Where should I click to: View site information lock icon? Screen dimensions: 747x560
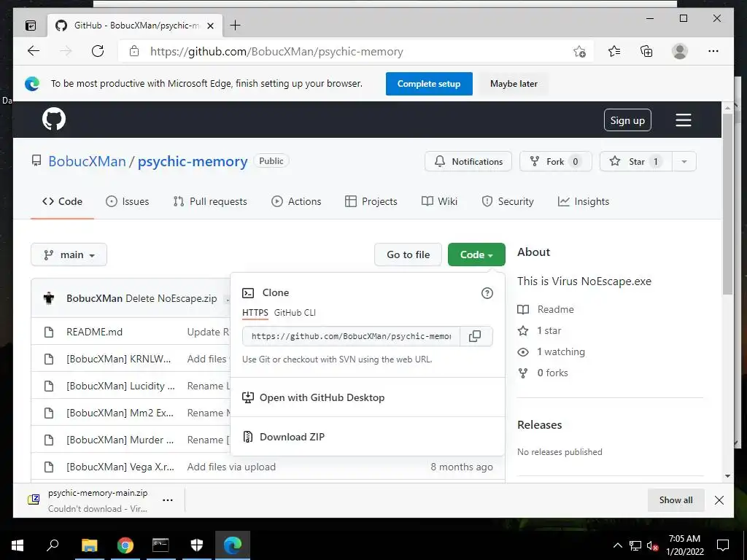coord(134,51)
